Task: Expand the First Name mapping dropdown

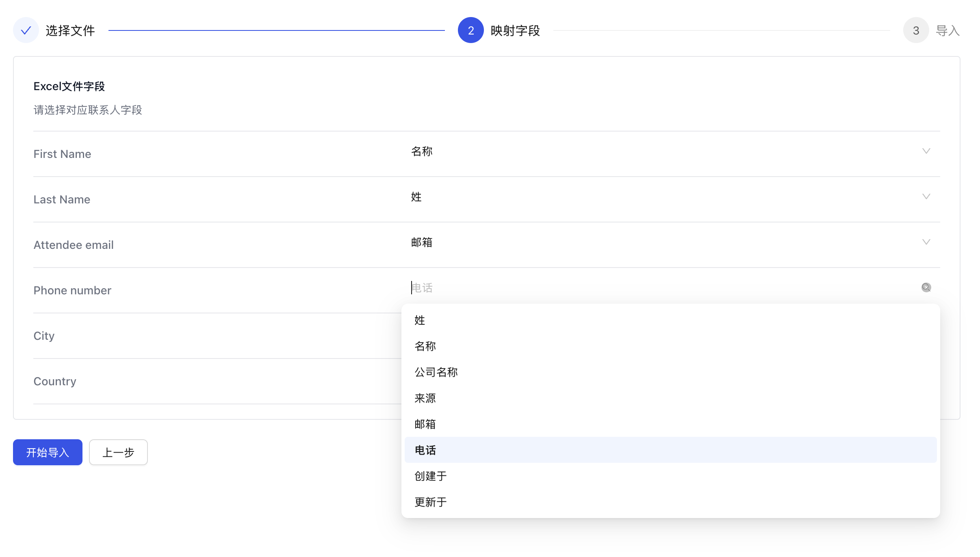Action: tap(926, 151)
